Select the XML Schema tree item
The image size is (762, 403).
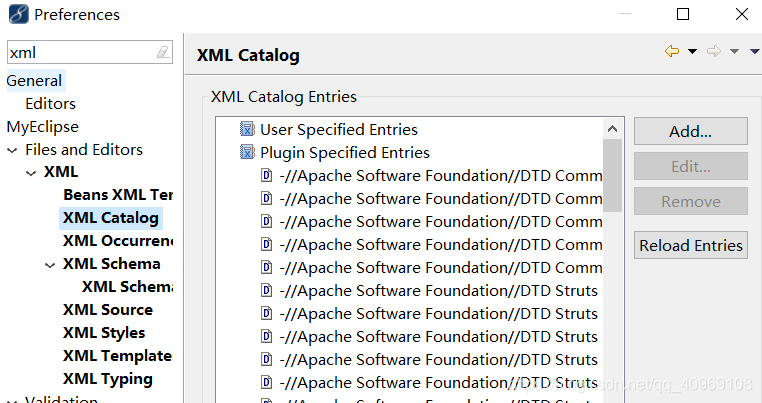(111, 263)
